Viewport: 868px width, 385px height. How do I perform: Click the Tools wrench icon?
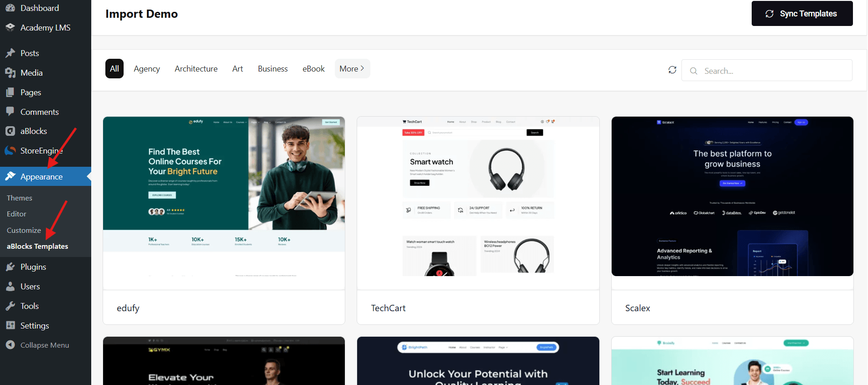pos(10,306)
